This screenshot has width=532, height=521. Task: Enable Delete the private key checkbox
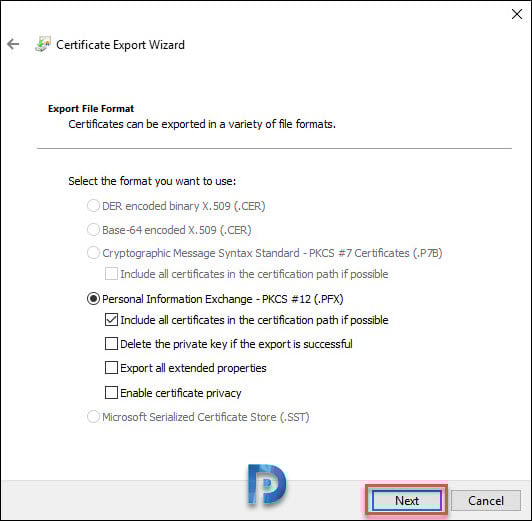(111, 344)
